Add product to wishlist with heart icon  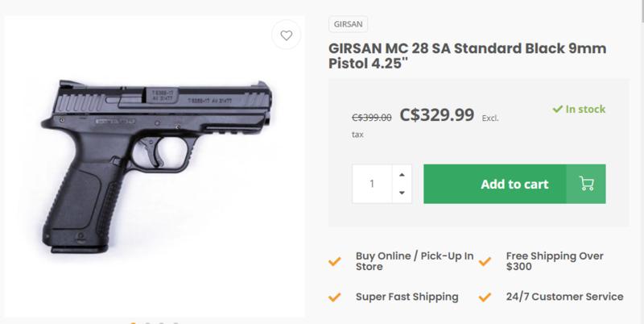pyautogui.click(x=286, y=35)
